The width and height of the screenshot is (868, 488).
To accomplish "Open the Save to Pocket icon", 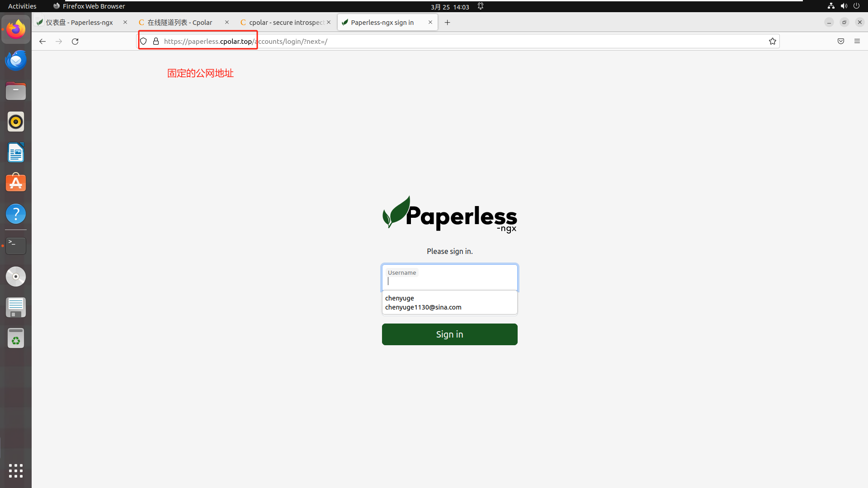I will (841, 41).
